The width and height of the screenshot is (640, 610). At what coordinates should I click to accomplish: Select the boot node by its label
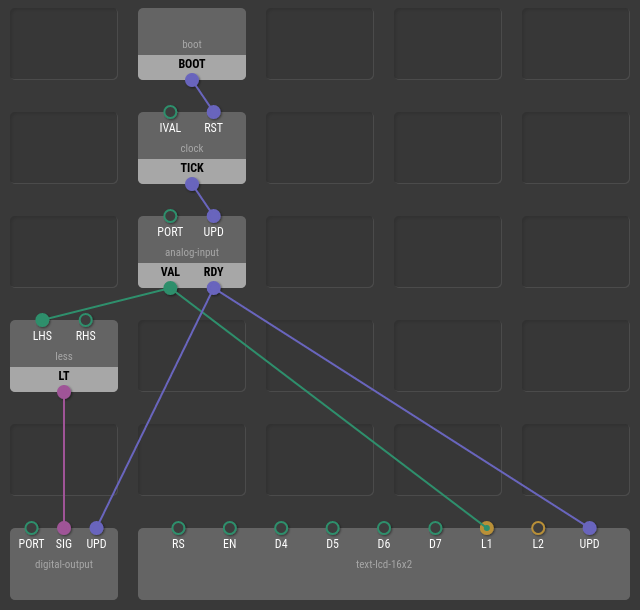(x=192, y=44)
